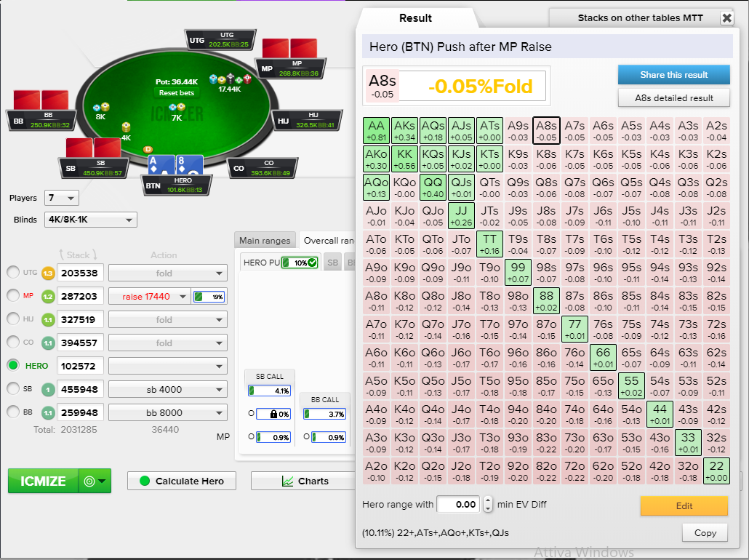Open the Blinds 4K/8K-1K dropdown
Viewport: 749px width, 560px height.
91,220
